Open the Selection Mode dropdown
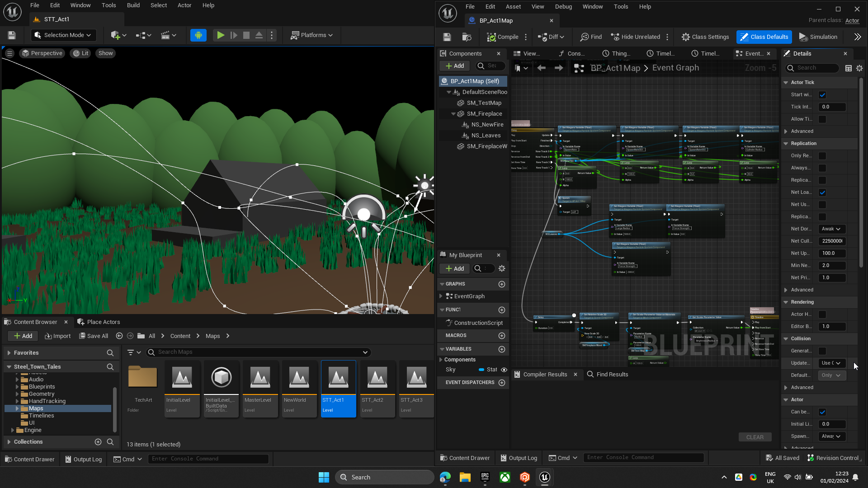The width and height of the screenshot is (868, 488). click(x=63, y=35)
